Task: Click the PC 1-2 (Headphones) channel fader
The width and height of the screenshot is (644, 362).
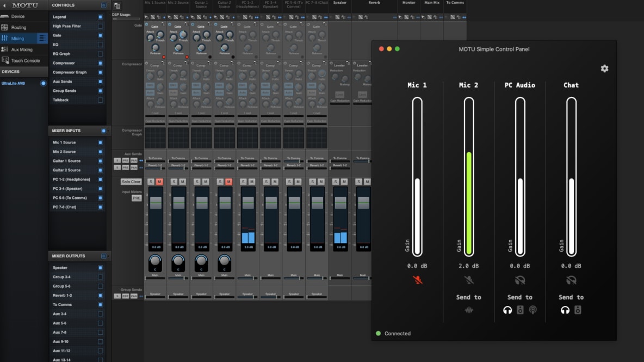Action: click(248, 202)
